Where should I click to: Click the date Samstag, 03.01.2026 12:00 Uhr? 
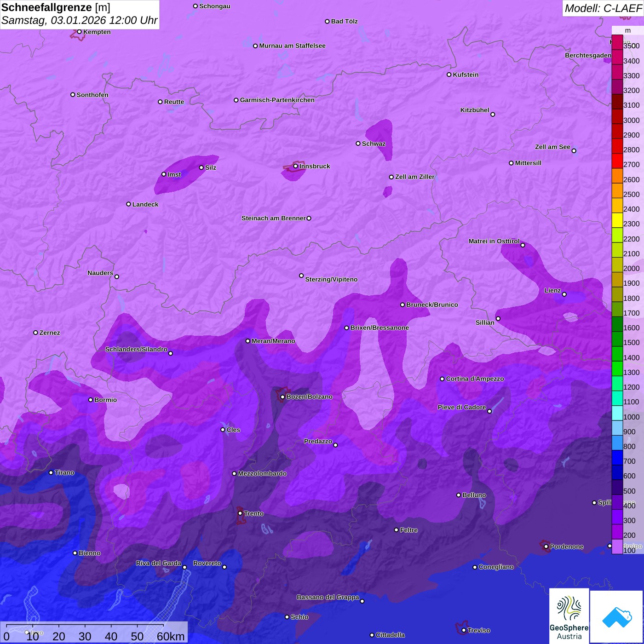[x=79, y=21]
